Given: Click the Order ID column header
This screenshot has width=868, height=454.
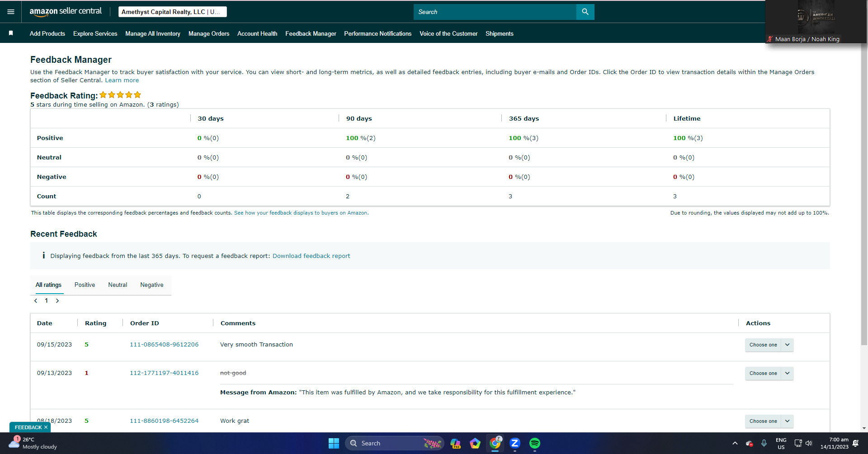Looking at the screenshot, I should [145, 323].
